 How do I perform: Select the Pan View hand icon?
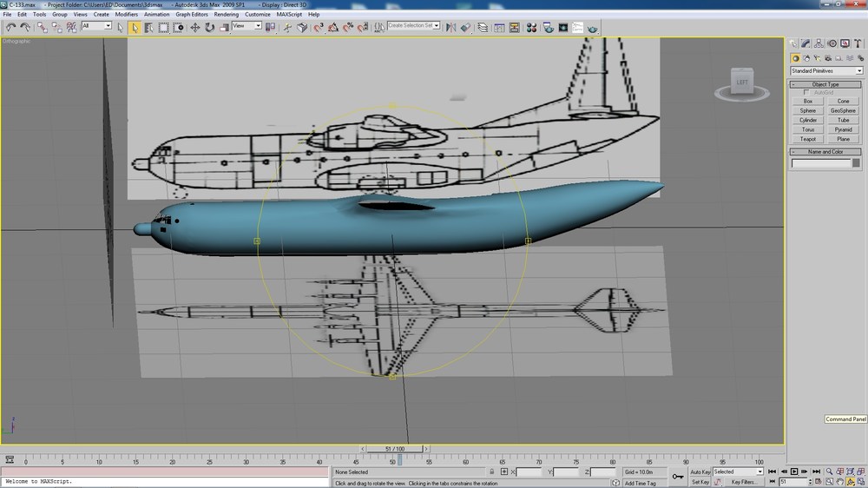point(839,482)
